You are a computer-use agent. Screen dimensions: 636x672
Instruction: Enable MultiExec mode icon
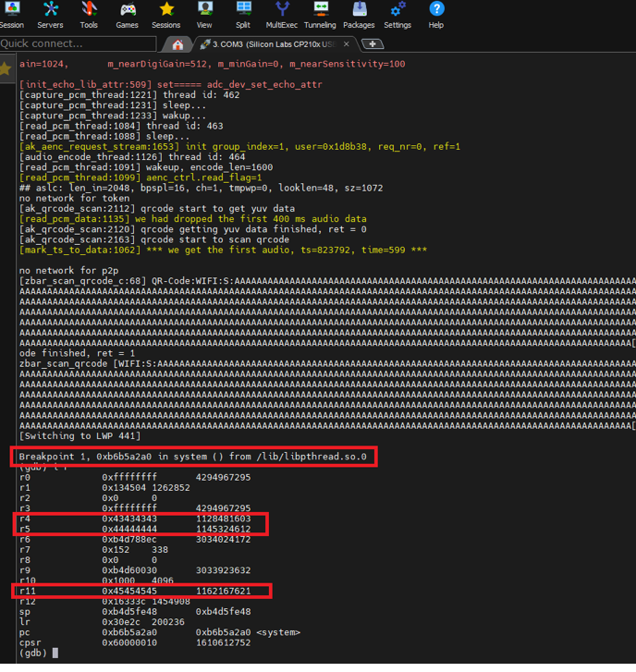281,15
